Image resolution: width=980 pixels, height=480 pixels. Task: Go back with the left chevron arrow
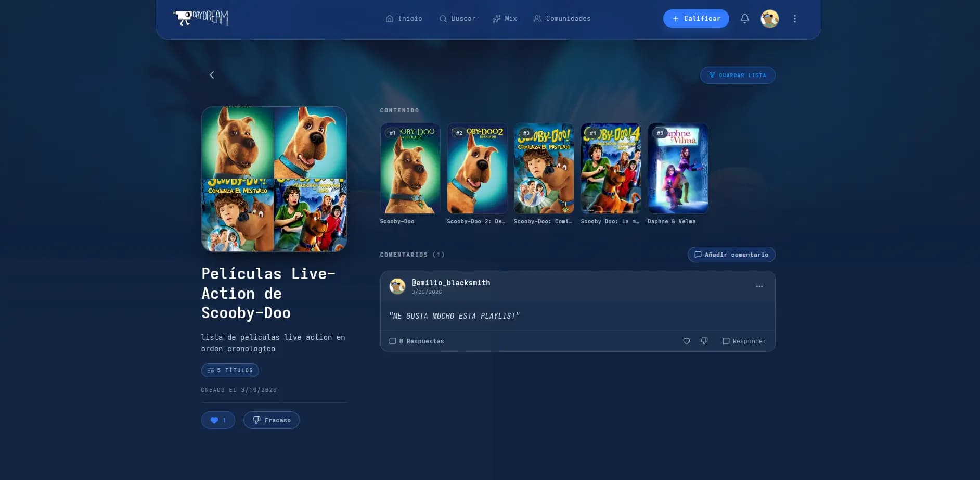(212, 75)
